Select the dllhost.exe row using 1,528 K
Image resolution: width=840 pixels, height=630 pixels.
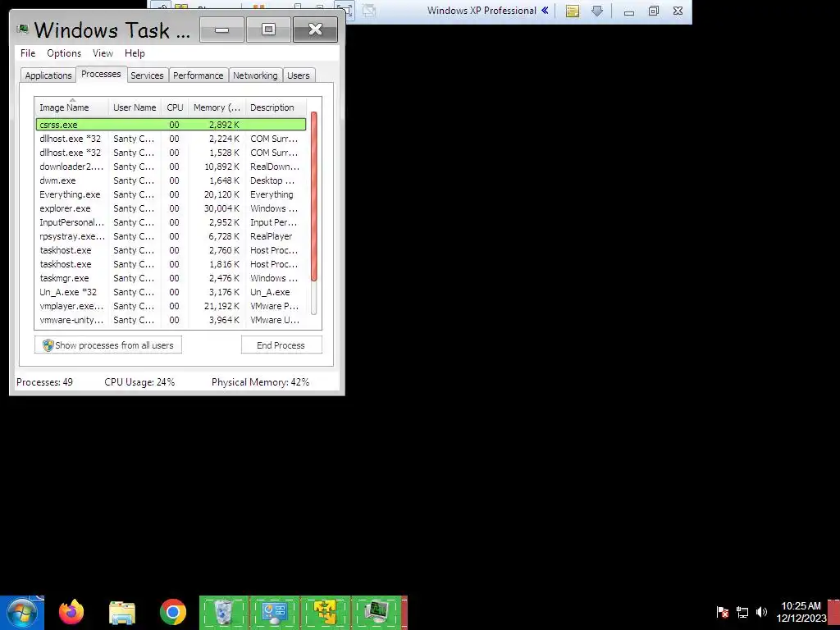171,152
